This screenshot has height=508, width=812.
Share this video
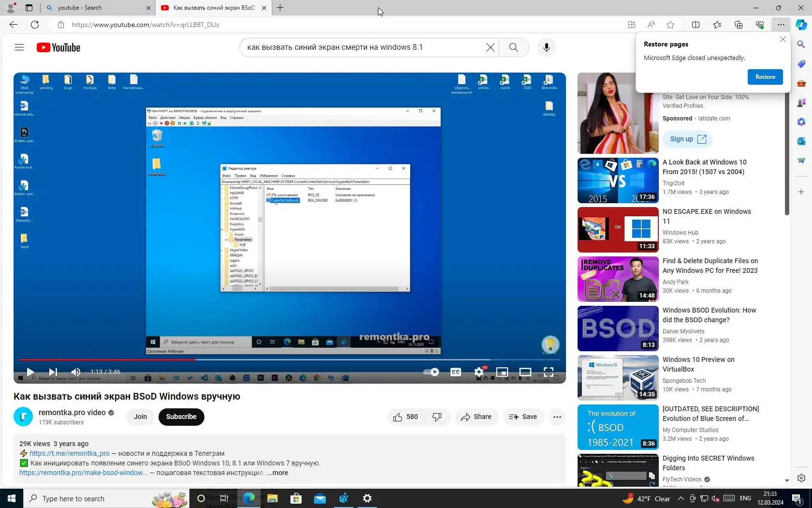[476, 417]
